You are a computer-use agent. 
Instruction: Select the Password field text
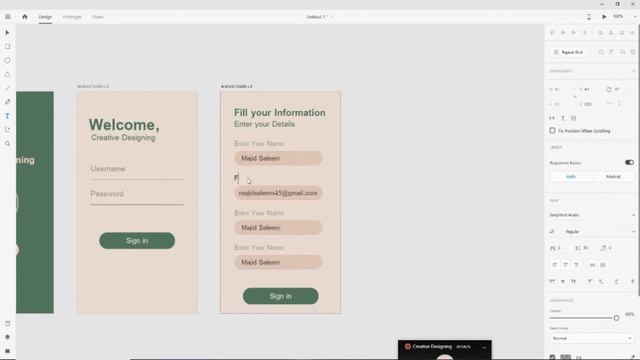pyautogui.click(x=107, y=194)
